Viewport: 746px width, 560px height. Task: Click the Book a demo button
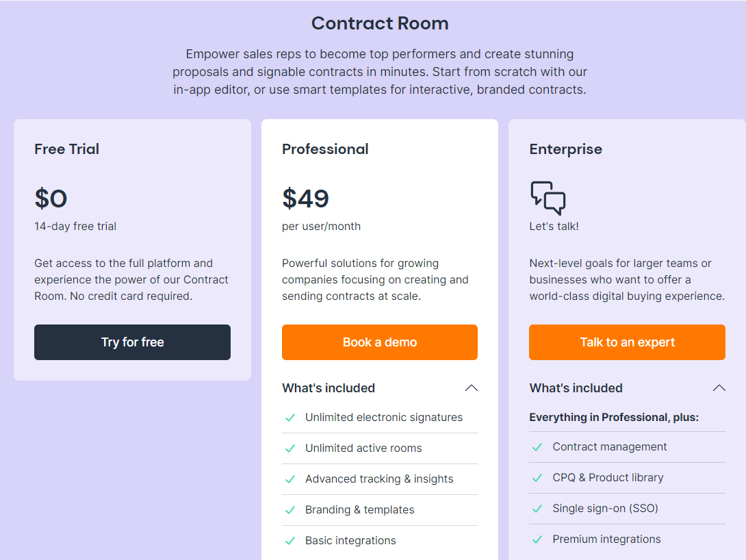coord(379,342)
